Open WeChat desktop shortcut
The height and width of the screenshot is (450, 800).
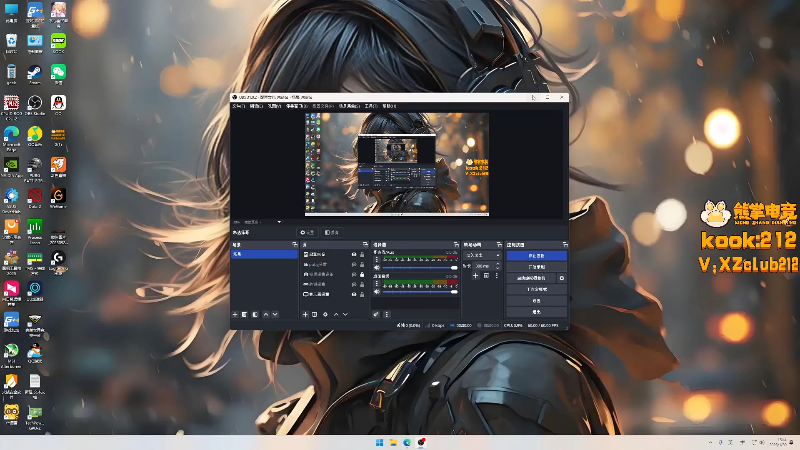point(58,75)
